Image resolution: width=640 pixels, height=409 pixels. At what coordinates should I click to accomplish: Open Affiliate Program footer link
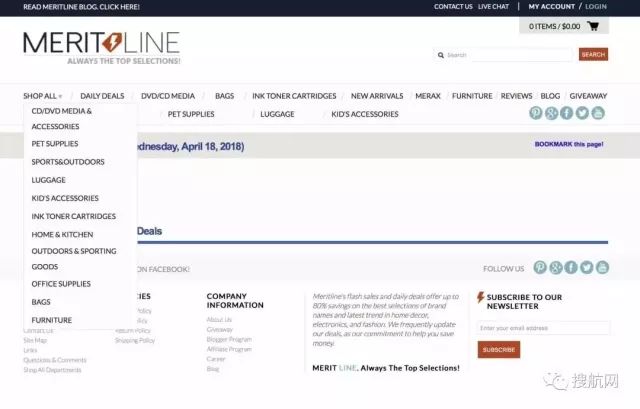click(229, 349)
